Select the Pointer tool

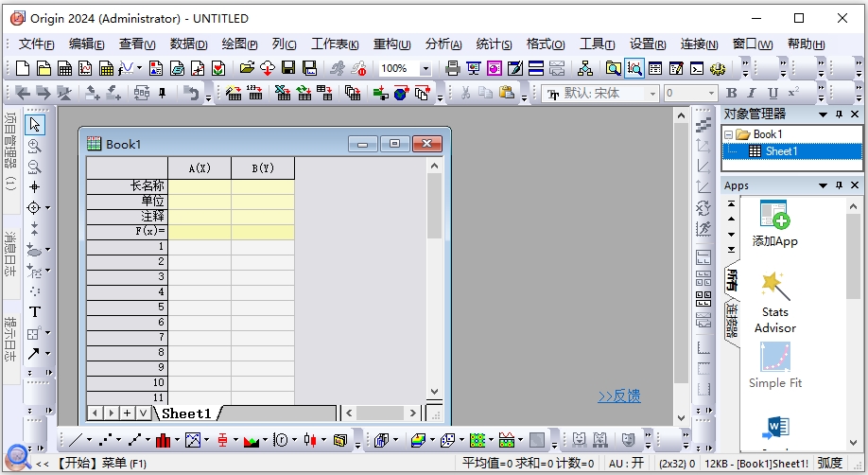[34, 124]
